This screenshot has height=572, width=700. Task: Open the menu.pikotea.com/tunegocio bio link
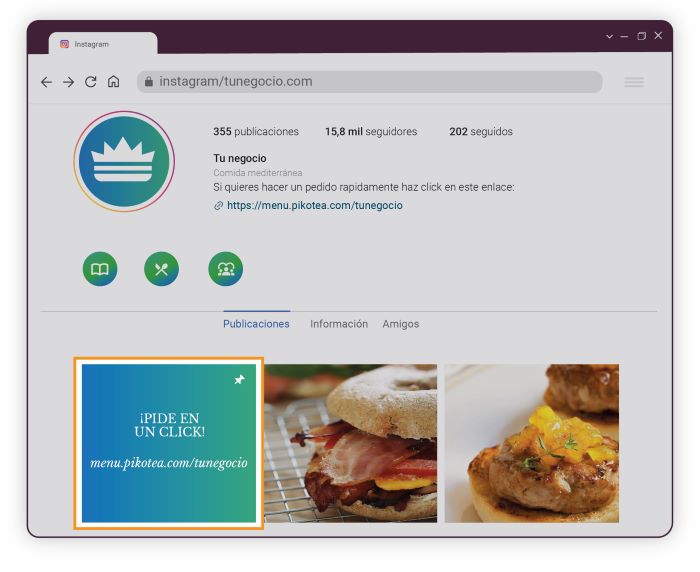point(315,205)
